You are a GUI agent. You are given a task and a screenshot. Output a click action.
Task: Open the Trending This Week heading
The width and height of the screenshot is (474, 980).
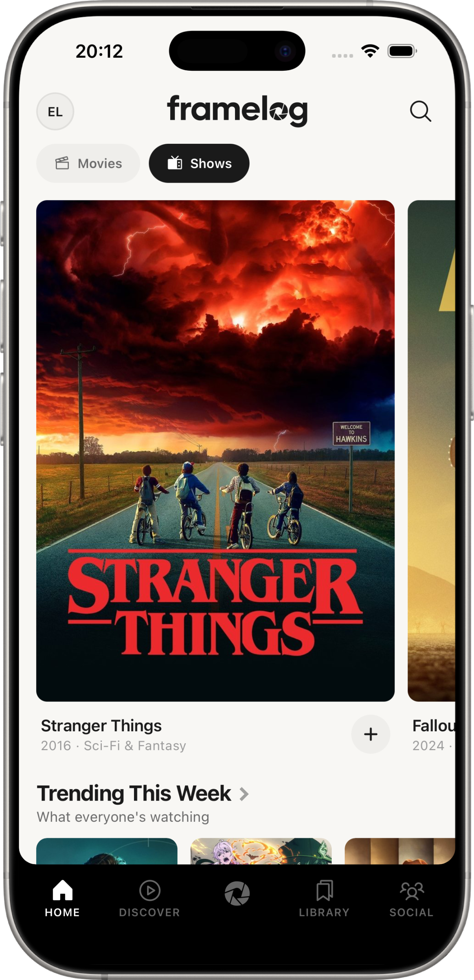[x=134, y=793]
